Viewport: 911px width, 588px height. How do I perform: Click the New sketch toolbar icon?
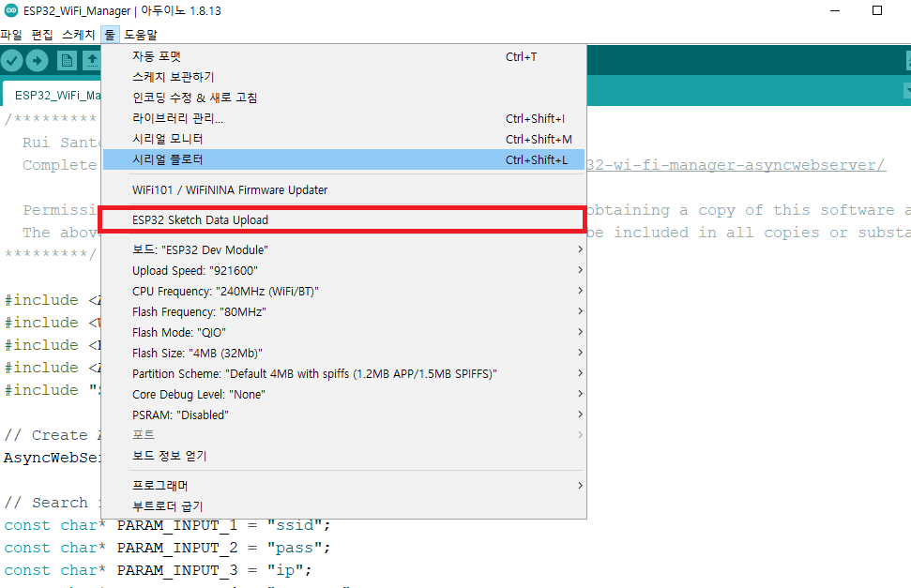click(67, 60)
